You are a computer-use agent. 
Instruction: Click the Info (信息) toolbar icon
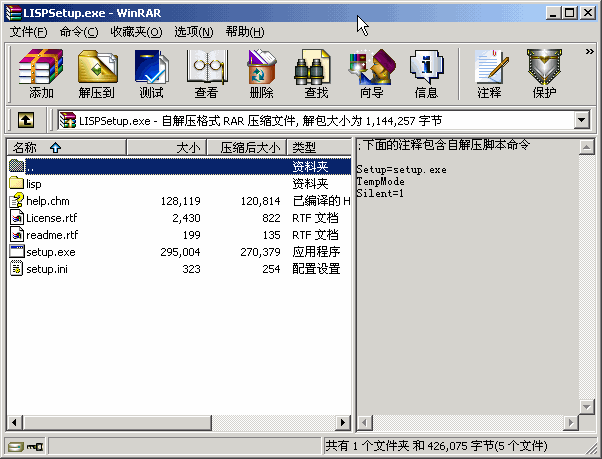(x=426, y=73)
